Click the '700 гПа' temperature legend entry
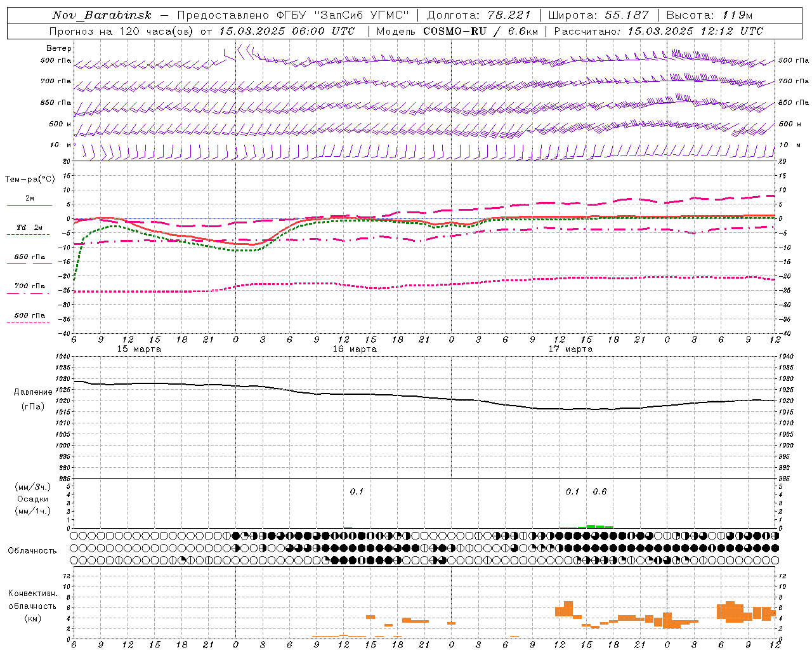This screenshot has width=812, height=650. point(30,286)
